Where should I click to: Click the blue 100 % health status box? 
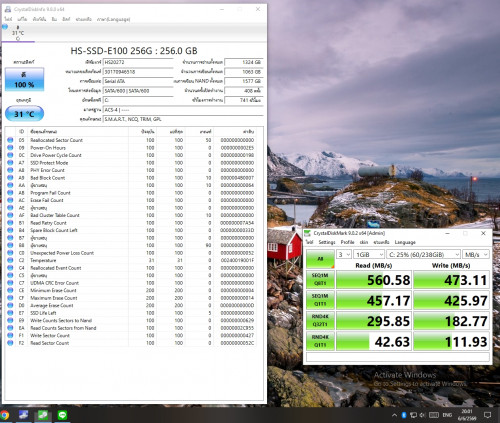24,80
